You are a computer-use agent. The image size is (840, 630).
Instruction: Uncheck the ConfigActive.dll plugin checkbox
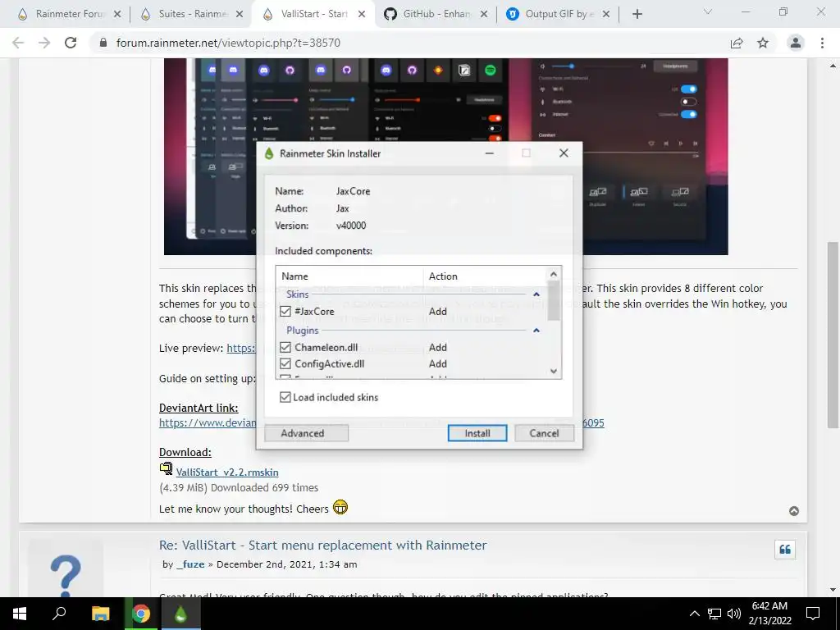285,363
